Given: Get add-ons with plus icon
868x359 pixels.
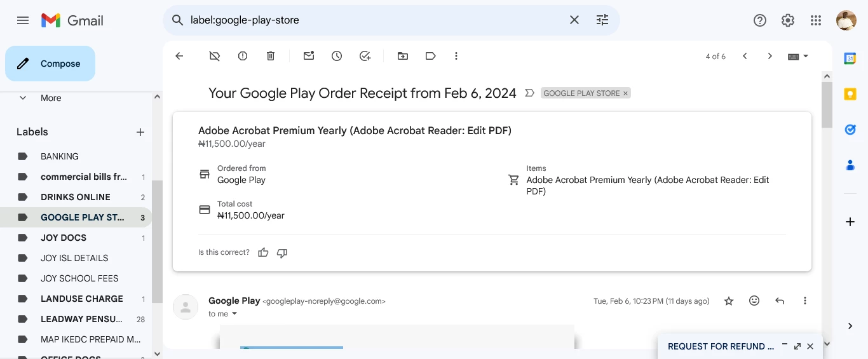Looking at the screenshot, I should 850,222.
